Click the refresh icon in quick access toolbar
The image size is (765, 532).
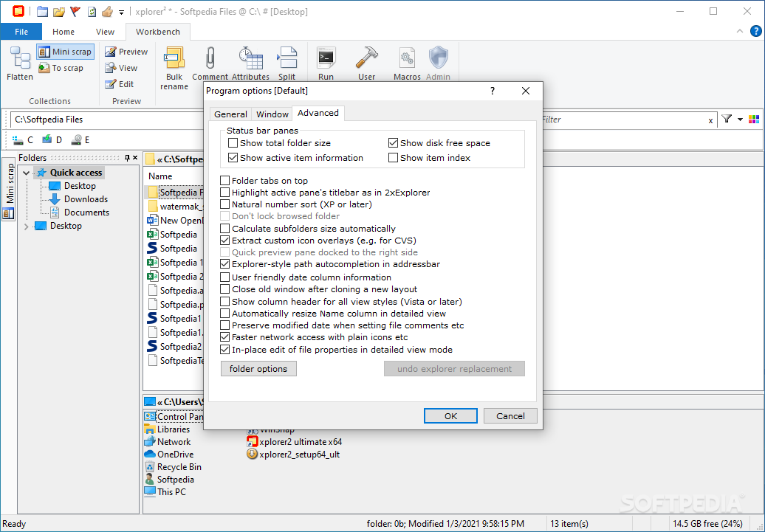coord(92,11)
